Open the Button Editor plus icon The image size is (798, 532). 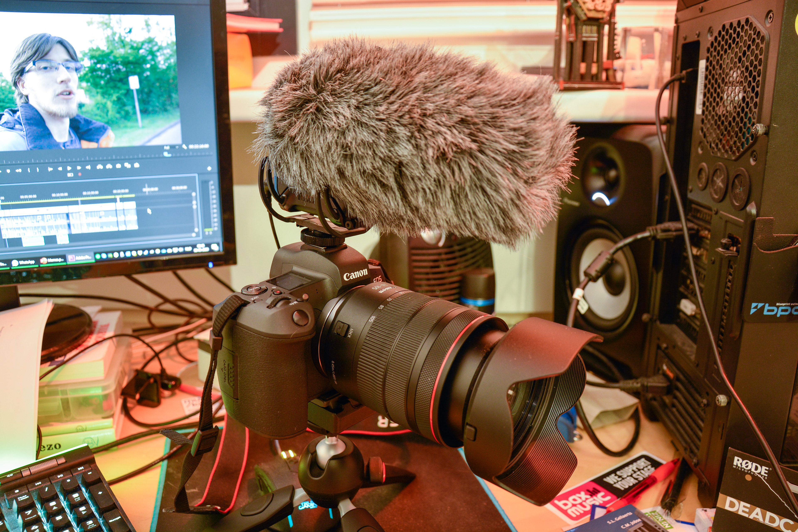tap(209, 169)
